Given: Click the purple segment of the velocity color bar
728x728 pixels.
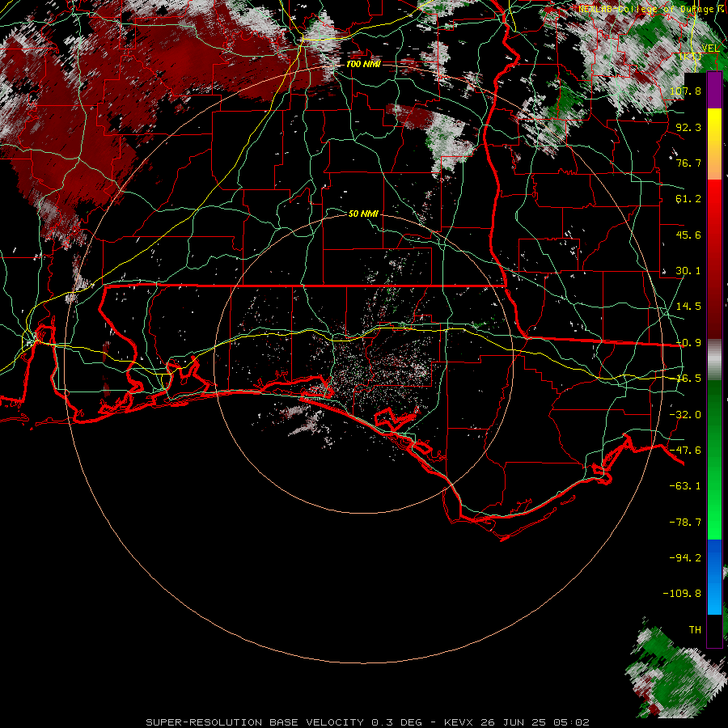Looking at the screenshot, I should [714, 91].
